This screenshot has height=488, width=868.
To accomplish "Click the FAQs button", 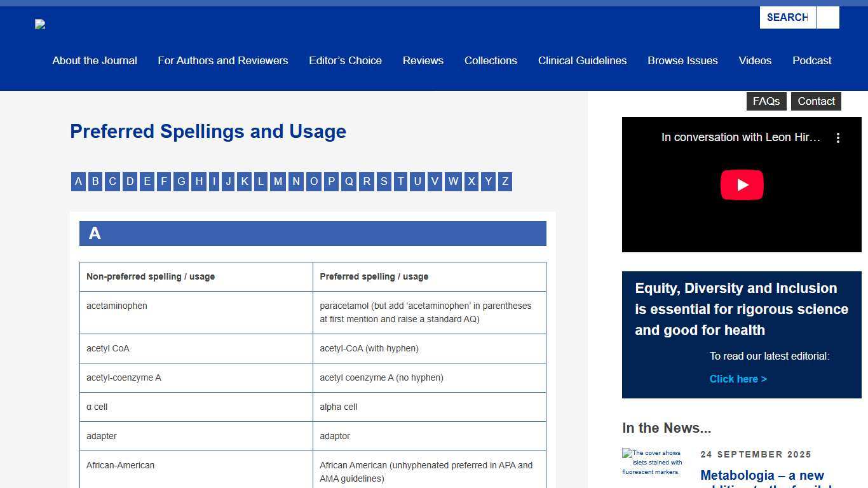I will pos(766,102).
